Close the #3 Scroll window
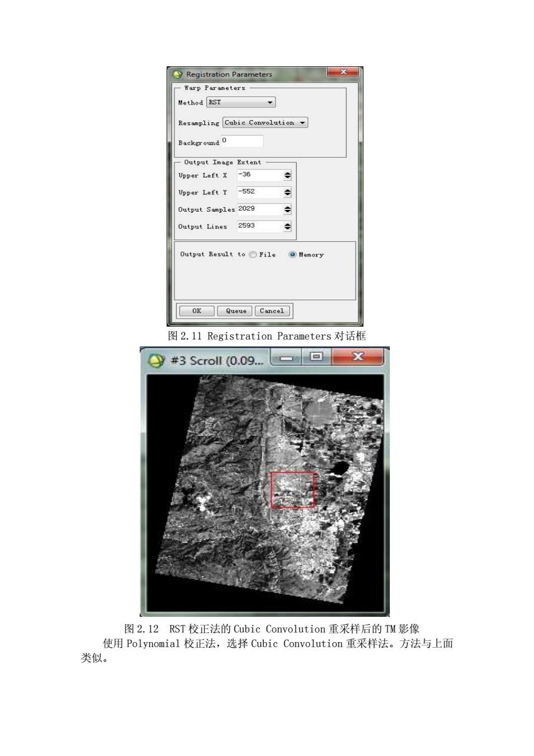This screenshot has height=756, width=534. coord(358,357)
